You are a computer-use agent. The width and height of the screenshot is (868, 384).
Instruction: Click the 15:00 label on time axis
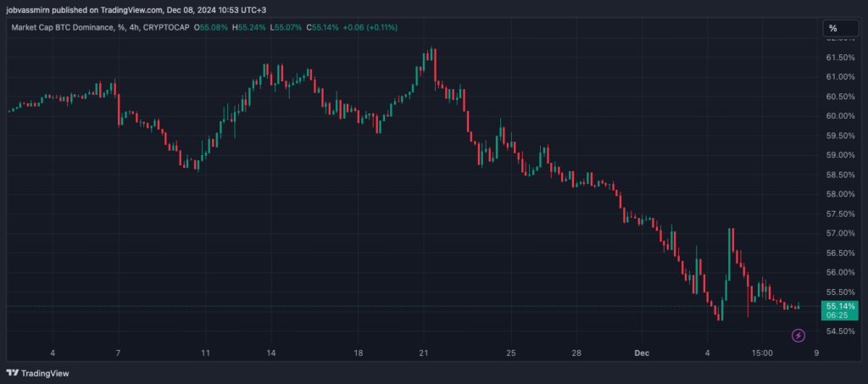pyautogui.click(x=760, y=353)
